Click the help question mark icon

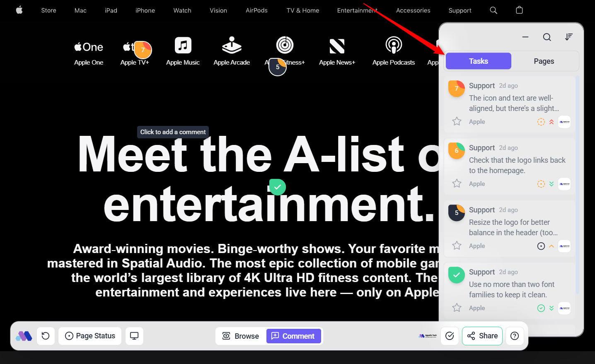[x=515, y=336]
